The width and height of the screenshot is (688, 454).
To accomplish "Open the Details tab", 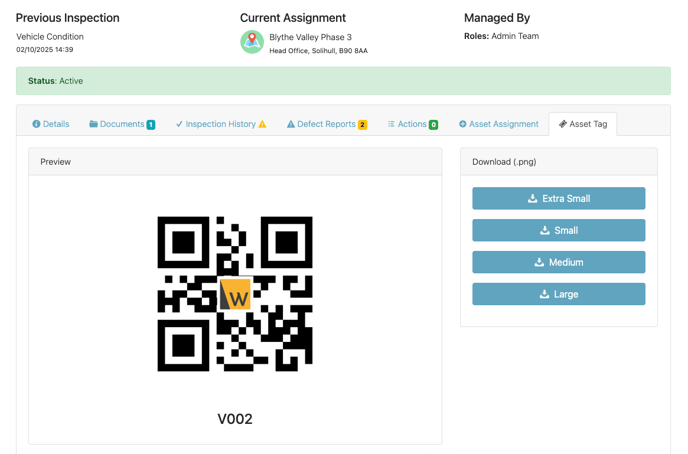I will click(56, 124).
